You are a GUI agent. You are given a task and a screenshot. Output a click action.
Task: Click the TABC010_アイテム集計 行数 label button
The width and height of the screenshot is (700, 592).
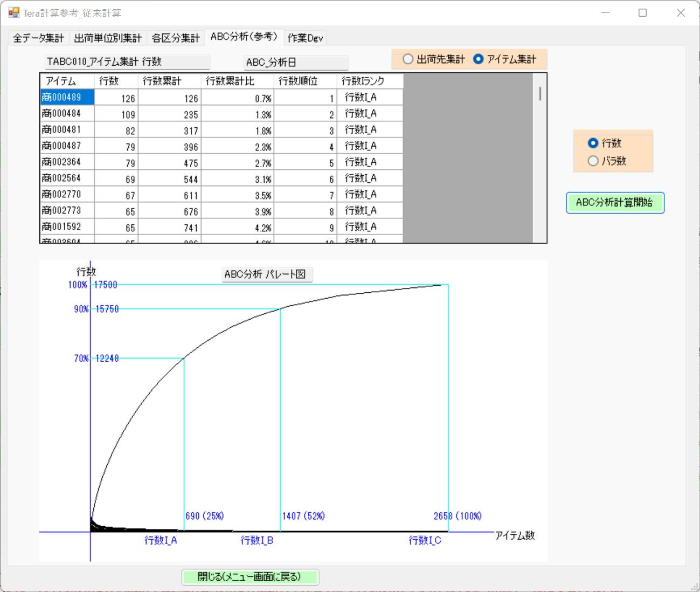pos(127,62)
